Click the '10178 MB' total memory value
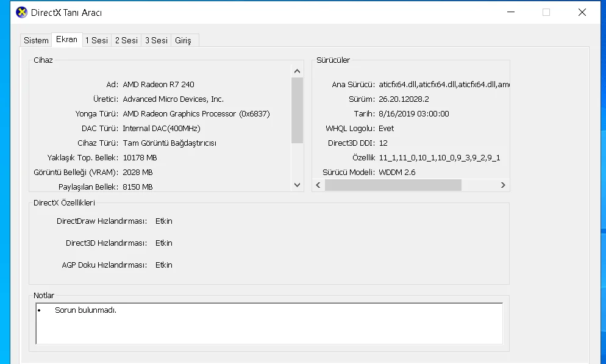 [140, 158]
